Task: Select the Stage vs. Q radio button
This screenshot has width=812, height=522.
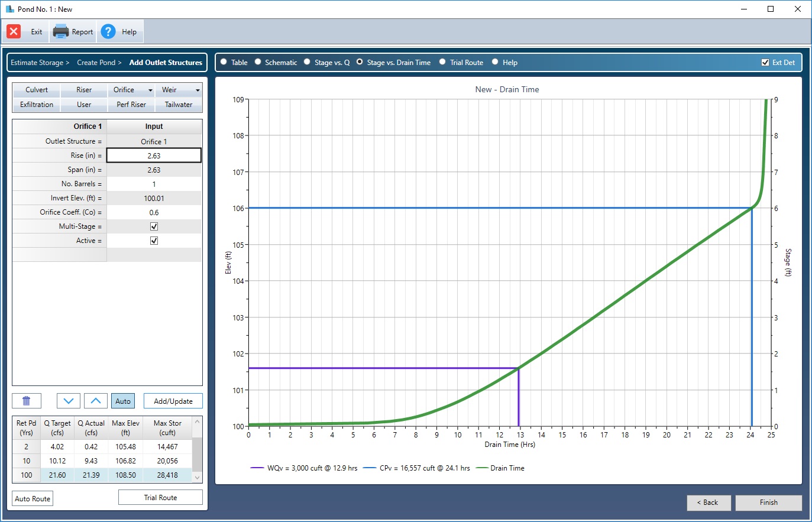Action: 307,62
